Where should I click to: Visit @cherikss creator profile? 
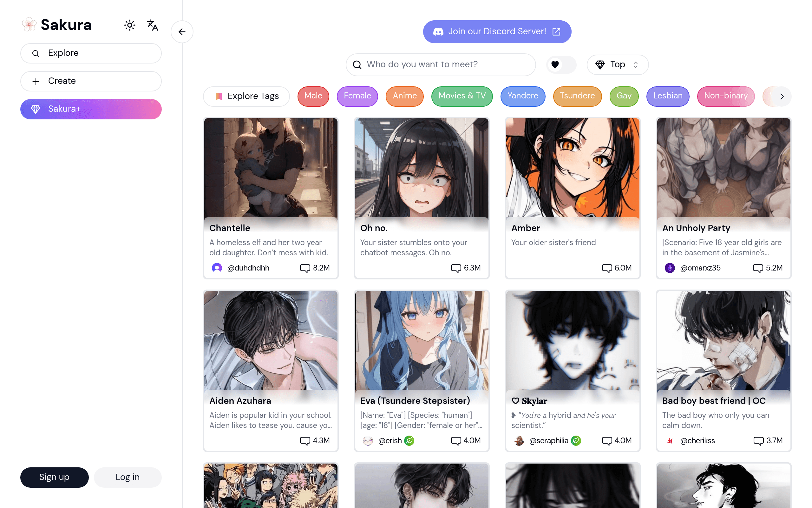[697, 440]
